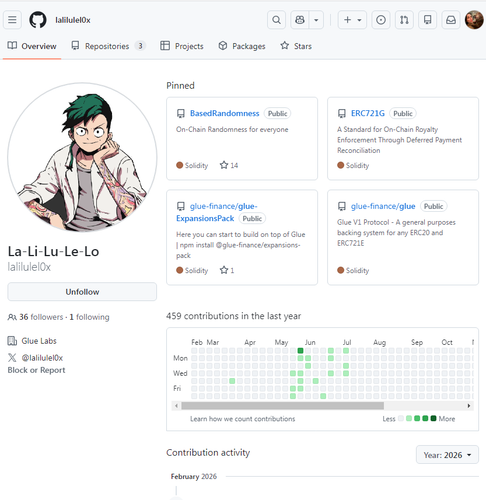Open the BasedRandomness repository

pos(224,113)
